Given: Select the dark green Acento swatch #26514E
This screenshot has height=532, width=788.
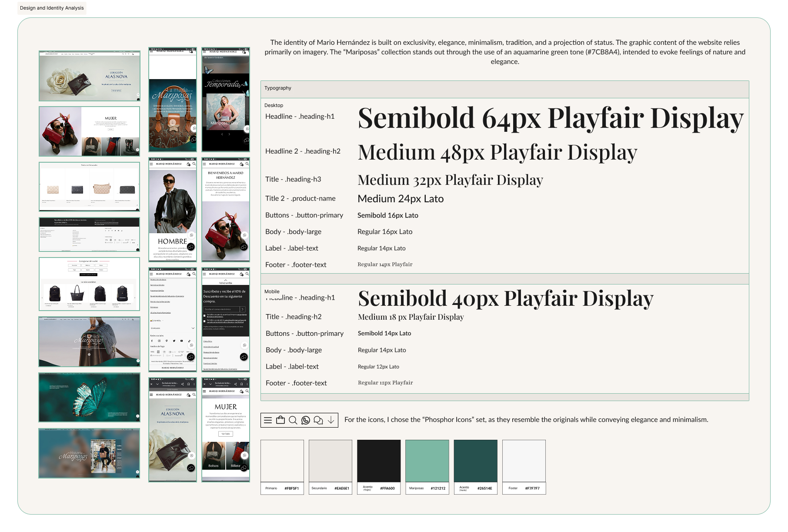Looking at the screenshot, I should pos(475,461).
